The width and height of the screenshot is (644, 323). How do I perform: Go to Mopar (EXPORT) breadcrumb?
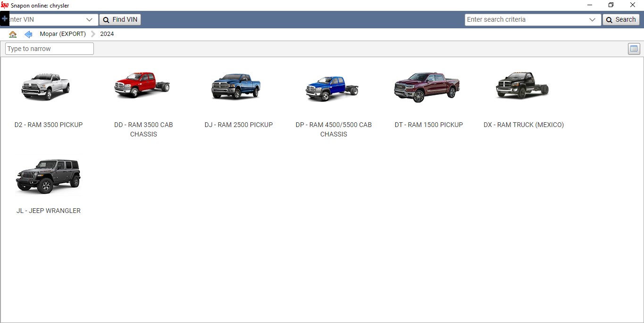63,34
